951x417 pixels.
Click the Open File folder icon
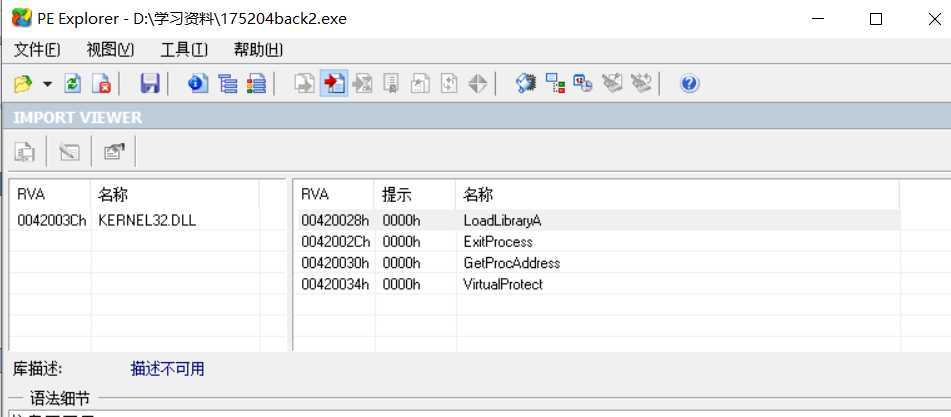tap(23, 84)
